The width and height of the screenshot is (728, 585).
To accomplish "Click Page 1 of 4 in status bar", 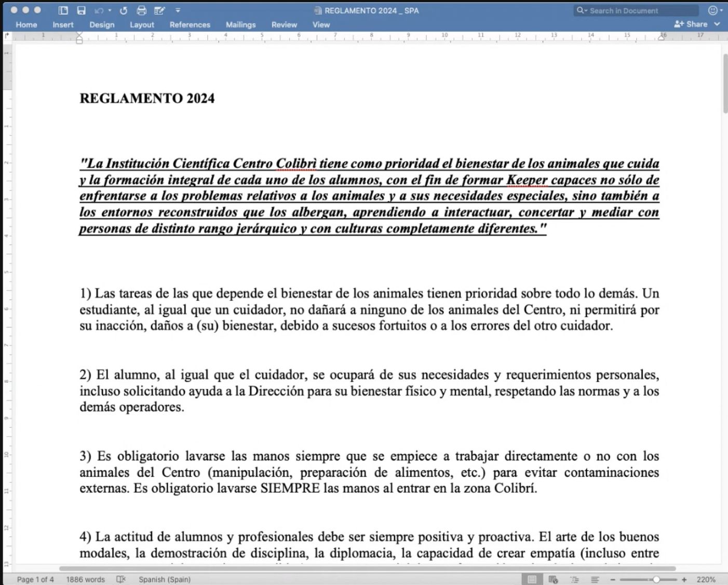I will pyautogui.click(x=35, y=579).
